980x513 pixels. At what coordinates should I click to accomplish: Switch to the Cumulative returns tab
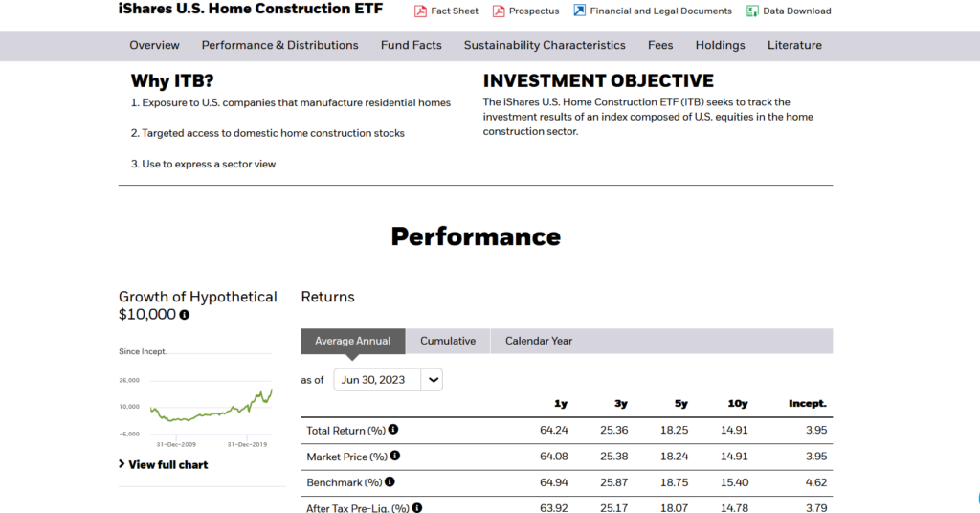[x=448, y=341]
